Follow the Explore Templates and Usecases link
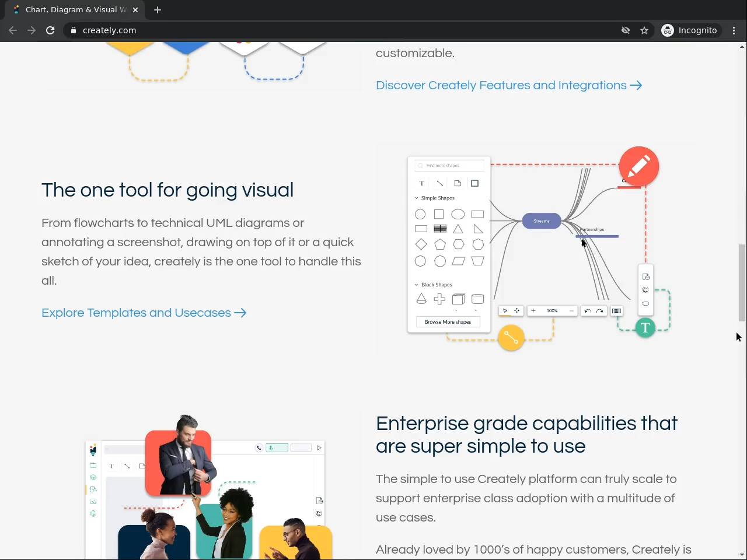The image size is (747, 560). [144, 313]
